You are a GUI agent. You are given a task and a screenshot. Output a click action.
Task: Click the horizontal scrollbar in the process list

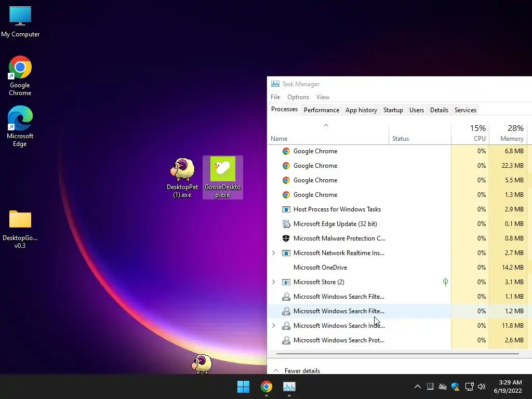[397, 354]
